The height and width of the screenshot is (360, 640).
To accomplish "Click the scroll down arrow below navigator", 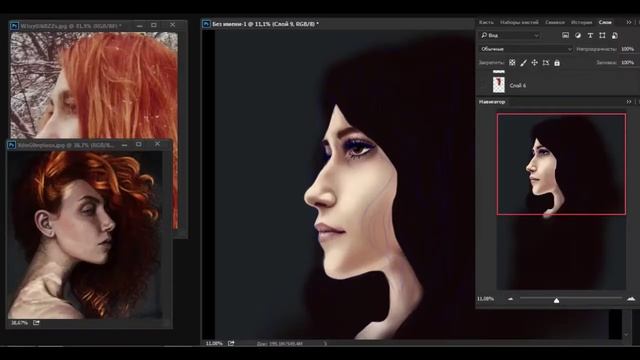I will point(626,335).
